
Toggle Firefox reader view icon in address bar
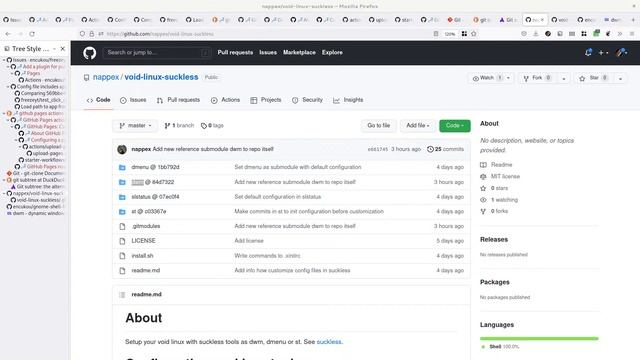(x=436, y=34)
